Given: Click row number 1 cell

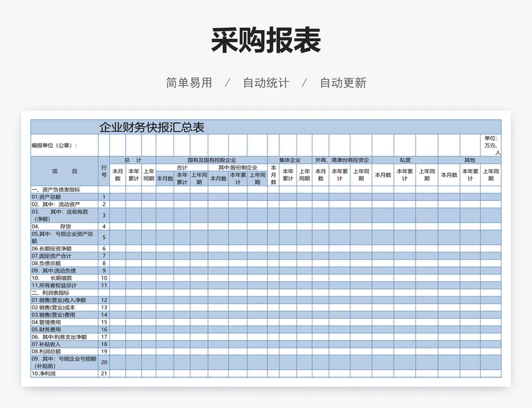Looking at the screenshot, I should [x=104, y=197].
